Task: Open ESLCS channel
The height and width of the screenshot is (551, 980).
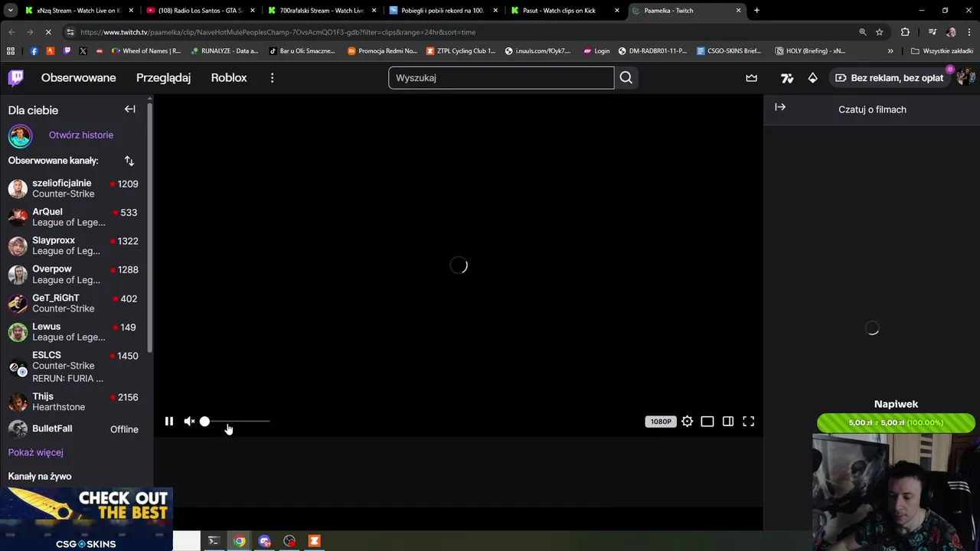Action: pyautogui.click(x=74, y=367)
